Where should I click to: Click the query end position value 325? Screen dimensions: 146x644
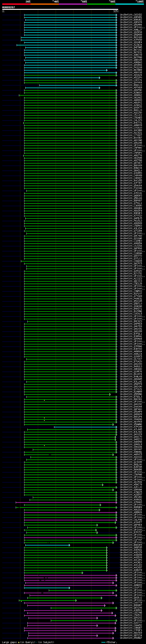tap(115, 11)
